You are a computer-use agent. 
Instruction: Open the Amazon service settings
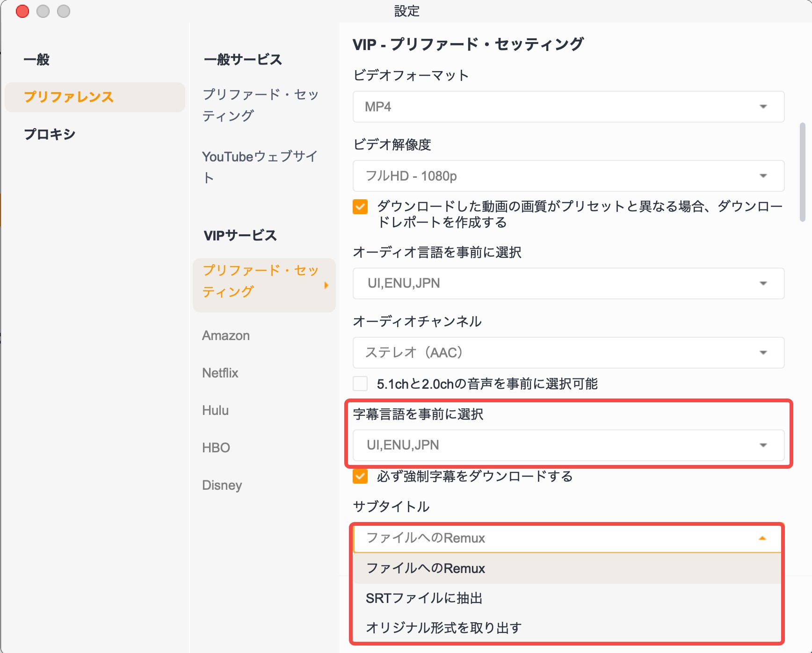226,335
